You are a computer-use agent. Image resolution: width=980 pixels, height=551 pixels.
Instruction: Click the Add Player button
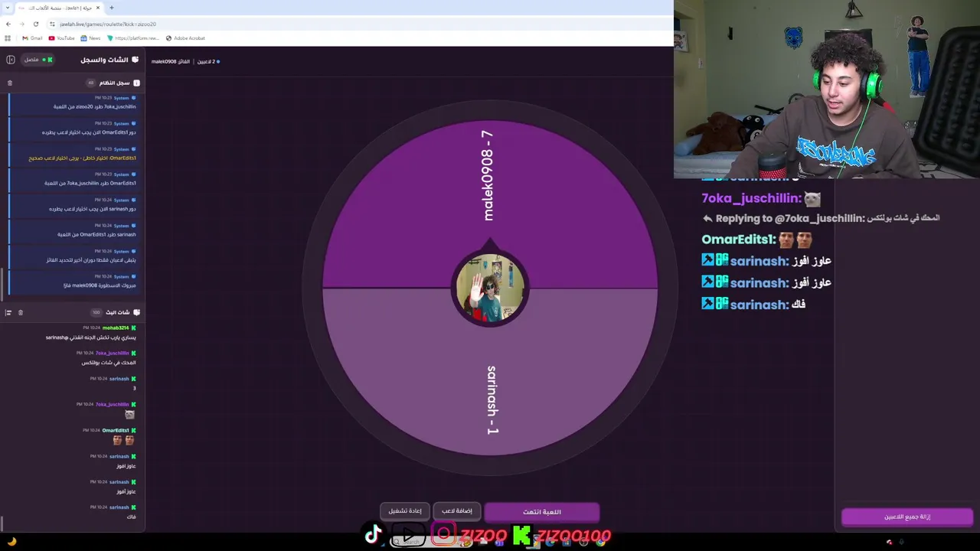tap(456, 511)
